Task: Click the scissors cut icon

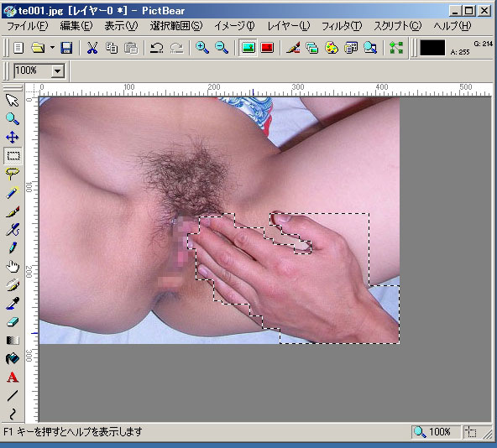Action: 92,48
